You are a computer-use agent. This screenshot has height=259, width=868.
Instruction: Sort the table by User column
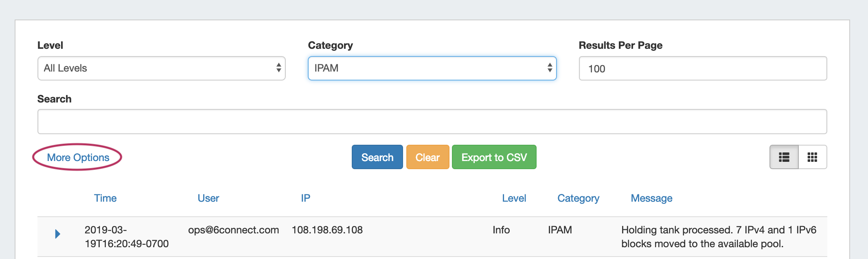[208, 198]
